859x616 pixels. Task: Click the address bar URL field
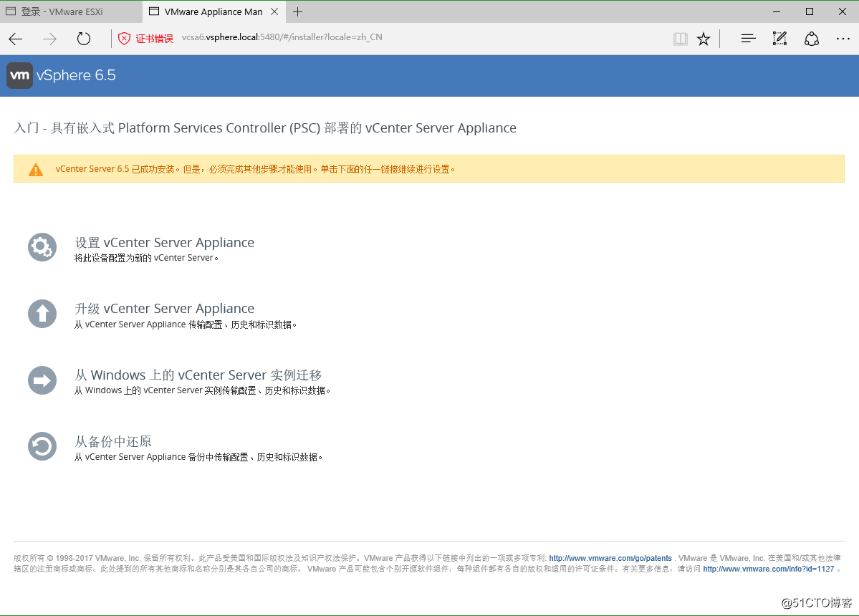282,37
